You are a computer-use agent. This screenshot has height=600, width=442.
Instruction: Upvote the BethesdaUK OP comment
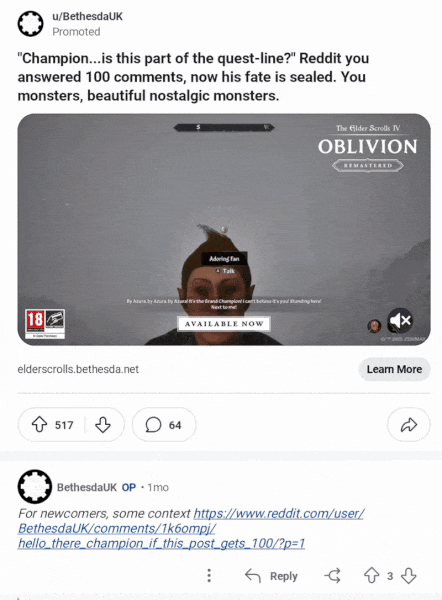[371, 576]
